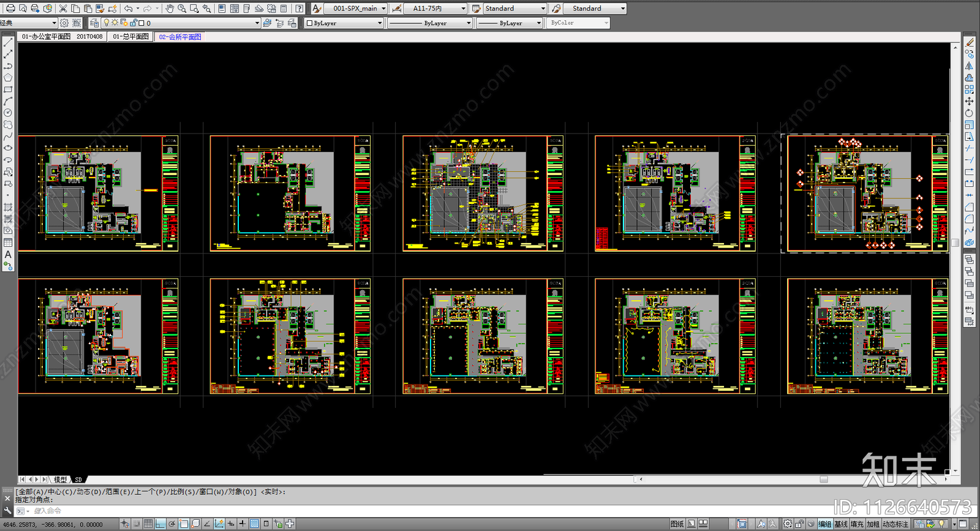This screenshot has width=980, height=531.
Task: Select the Erase tool in modify toolbar
Action: (x=969, y=42)
